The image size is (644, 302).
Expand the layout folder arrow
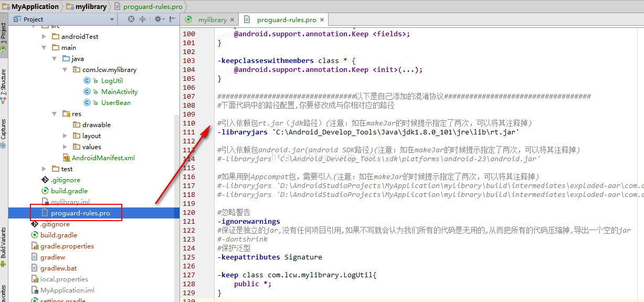65,136
